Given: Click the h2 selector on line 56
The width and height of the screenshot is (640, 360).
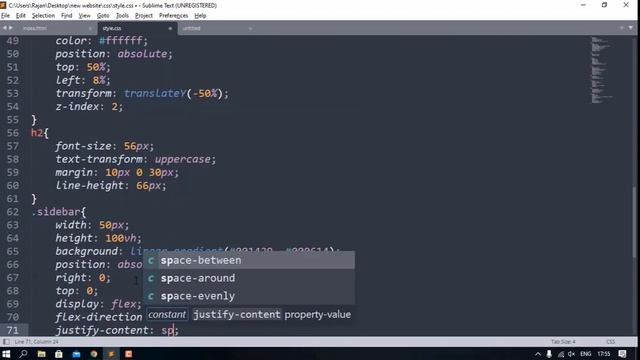Looking at the screenshot, I should pyautogui.click(x=37, y=133).
